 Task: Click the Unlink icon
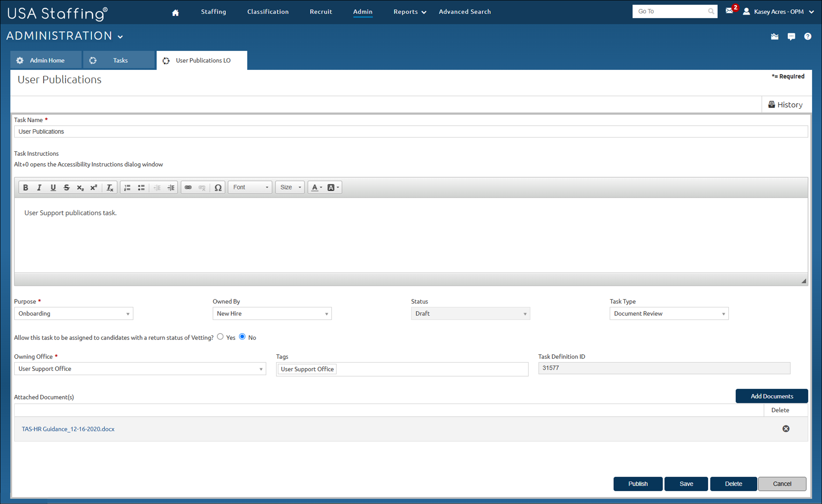pyautogui.click(x=202, y=187)
